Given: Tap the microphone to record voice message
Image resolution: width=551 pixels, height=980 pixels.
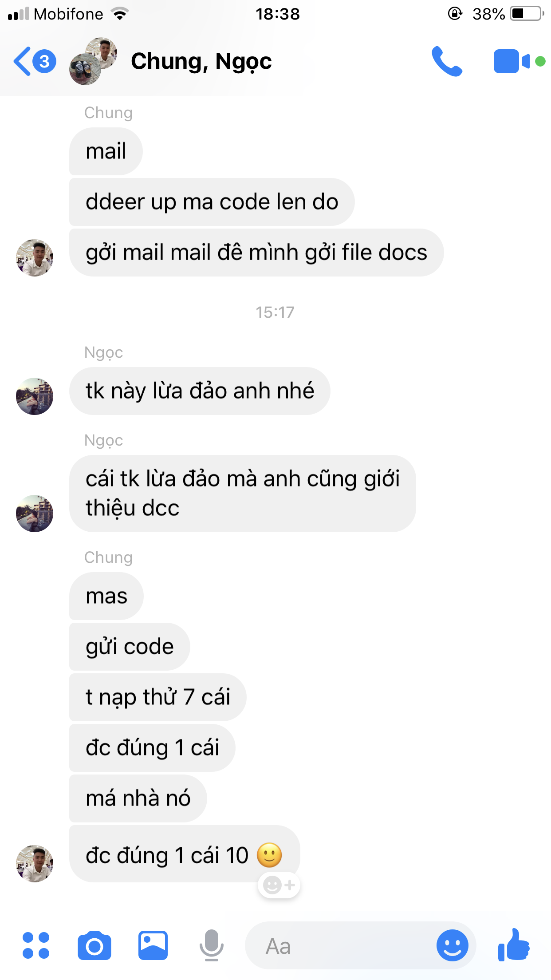Looking at the screenshot, I should (x=211, y=945).
